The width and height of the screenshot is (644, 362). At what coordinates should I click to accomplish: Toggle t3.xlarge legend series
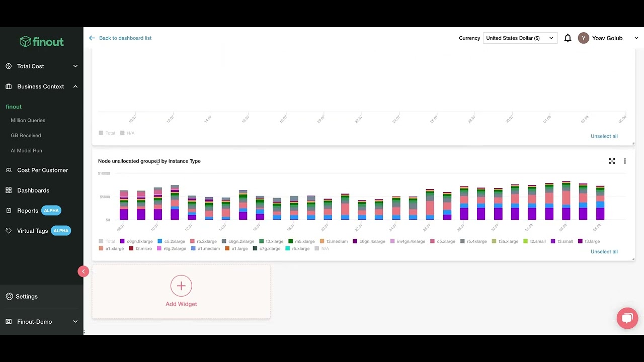pos(271,241)
